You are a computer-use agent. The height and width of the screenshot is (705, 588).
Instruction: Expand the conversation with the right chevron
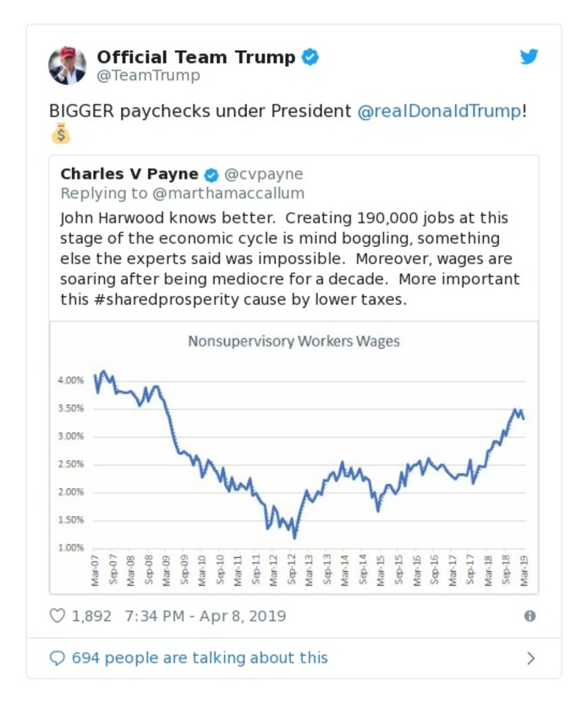[531, 658]
